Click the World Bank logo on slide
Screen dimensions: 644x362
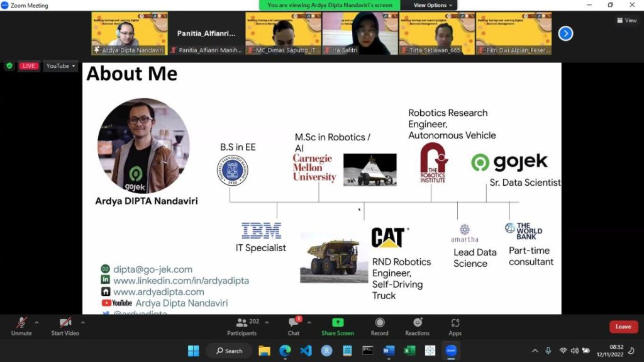pos(524,231)
